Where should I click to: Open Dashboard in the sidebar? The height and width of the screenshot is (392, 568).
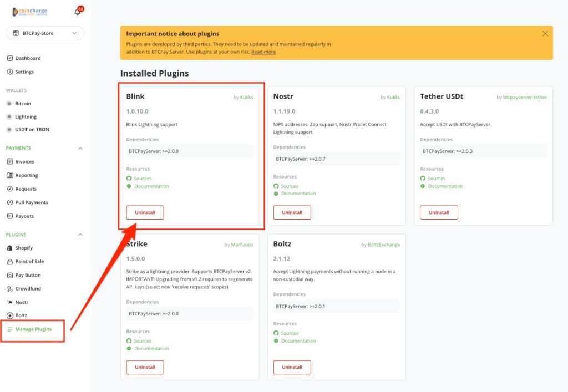[x=28, y=58]
